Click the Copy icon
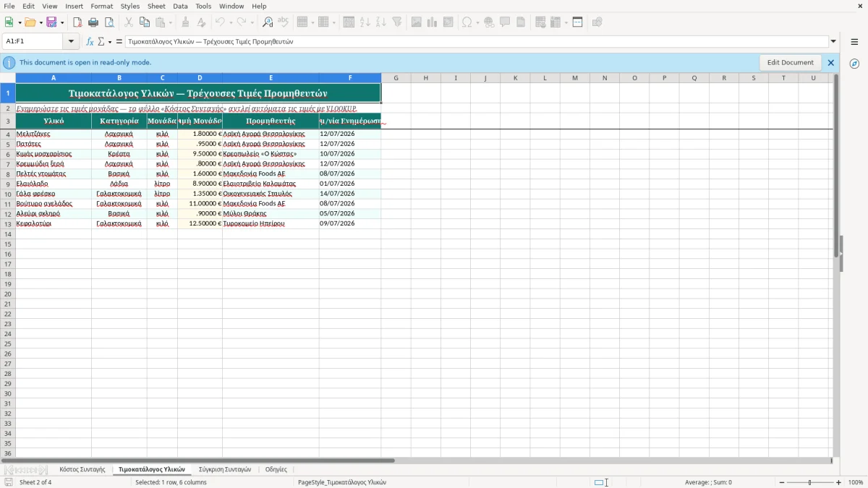868x488 pixels. point(144,22)
